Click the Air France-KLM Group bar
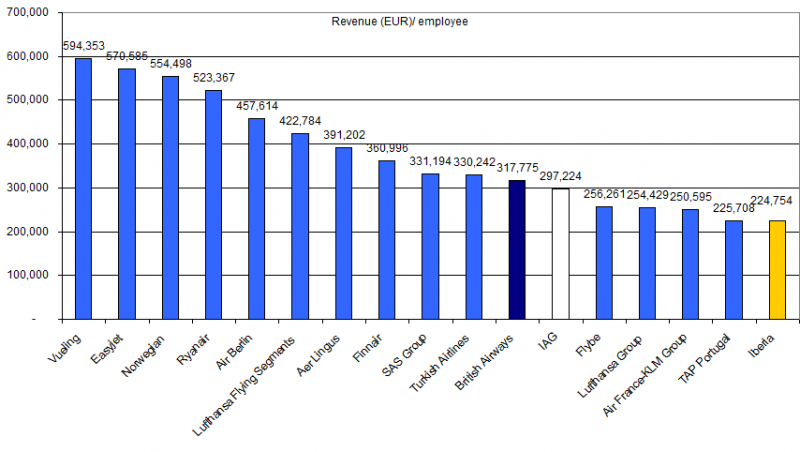The width and height of the screenshot is (800, 452). (x=690, y=265)
